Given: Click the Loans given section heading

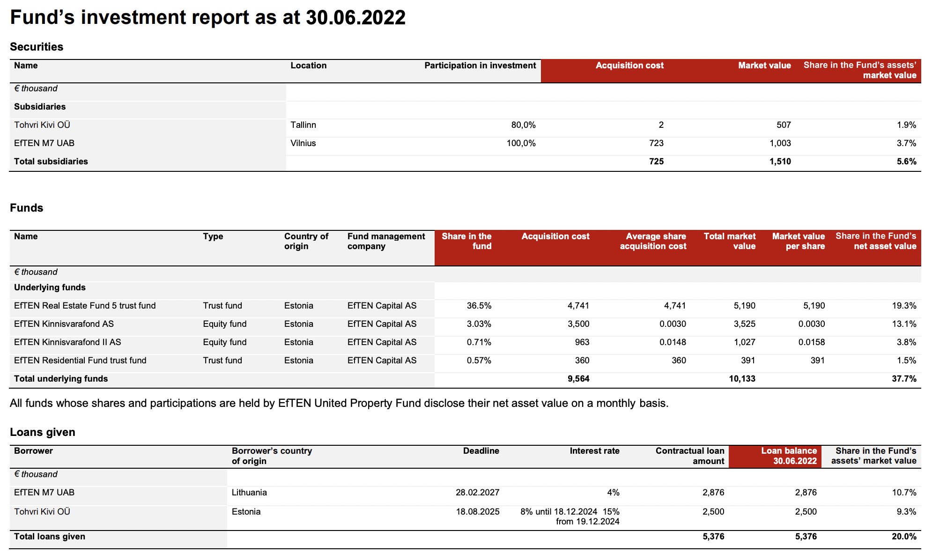Looking at the screenshot, I should (43, 432).
